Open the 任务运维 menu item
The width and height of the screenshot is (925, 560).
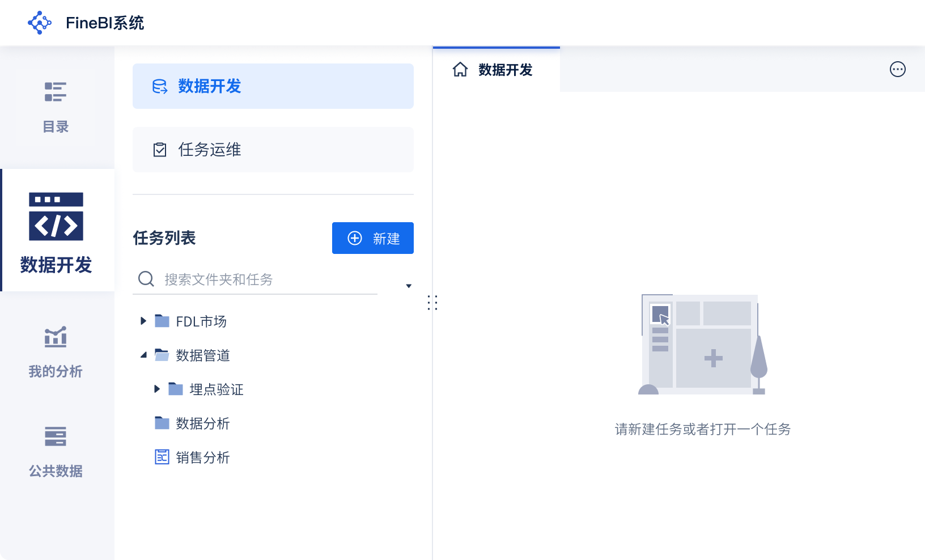273,150
